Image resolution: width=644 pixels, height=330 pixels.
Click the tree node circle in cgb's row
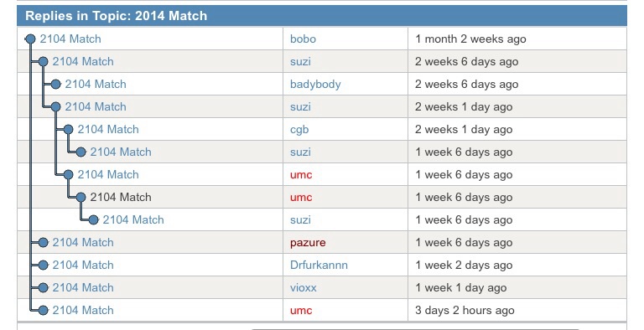coord(68,129)
